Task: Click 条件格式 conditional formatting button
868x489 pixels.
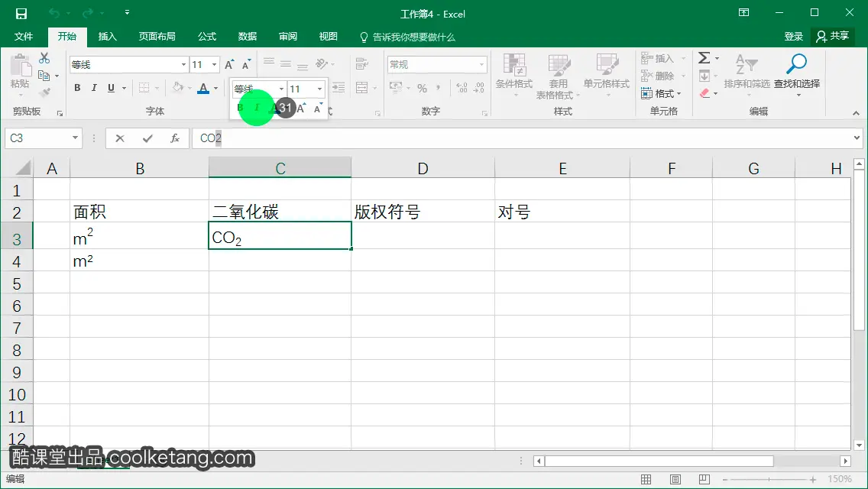Action: tap(513, 75)
